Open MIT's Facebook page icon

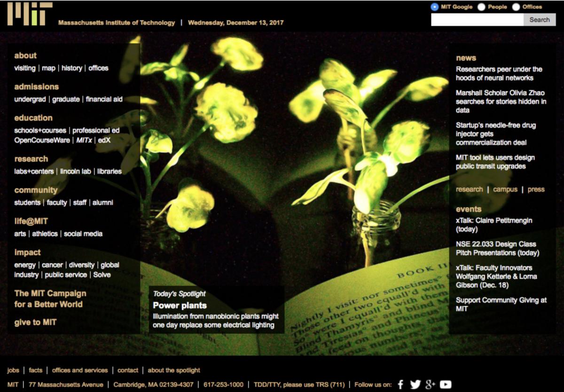click(x=400, y=384)
